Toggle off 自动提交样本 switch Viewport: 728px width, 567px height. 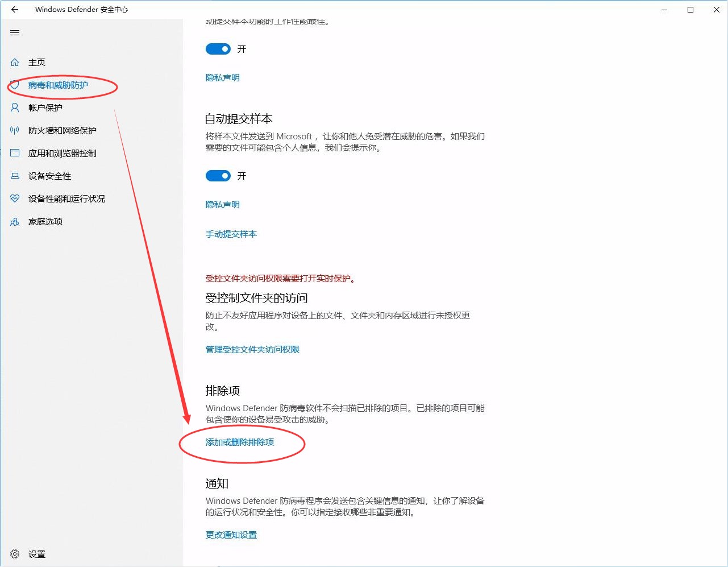coord(218,176)
